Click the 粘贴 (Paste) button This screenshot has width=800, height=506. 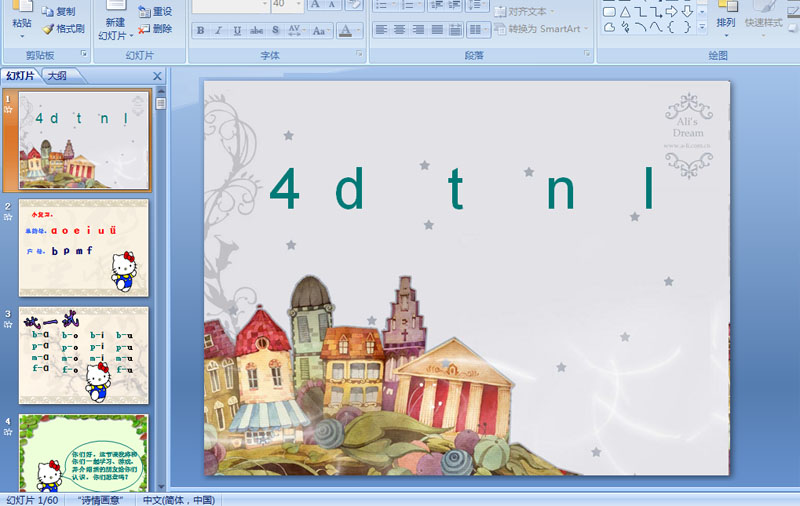click(22, 20)
